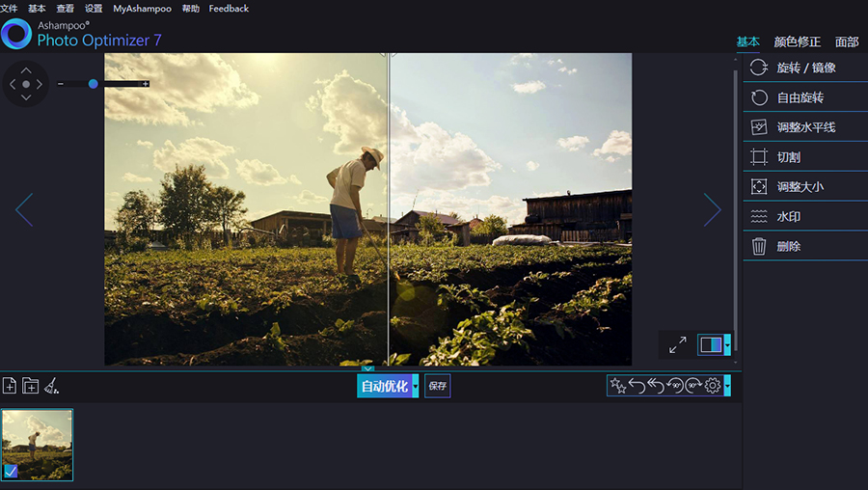Toggle the split before/after view button
Viewport: 868px width, 490px height.
(710, 344)
